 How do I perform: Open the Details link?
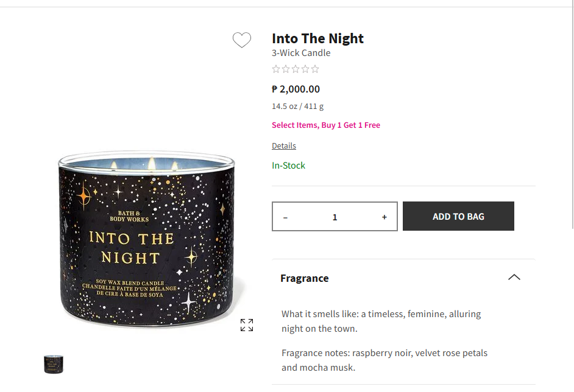284,146
